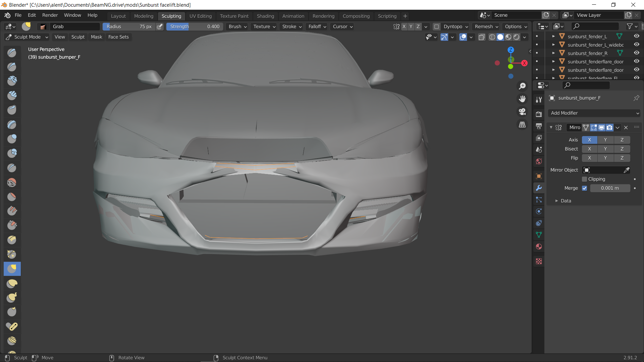Pick mirror object with the eyedropper

click(626, 170)
